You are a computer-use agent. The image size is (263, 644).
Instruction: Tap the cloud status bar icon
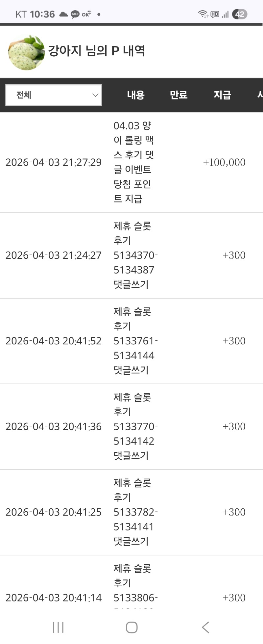(63, 14)
